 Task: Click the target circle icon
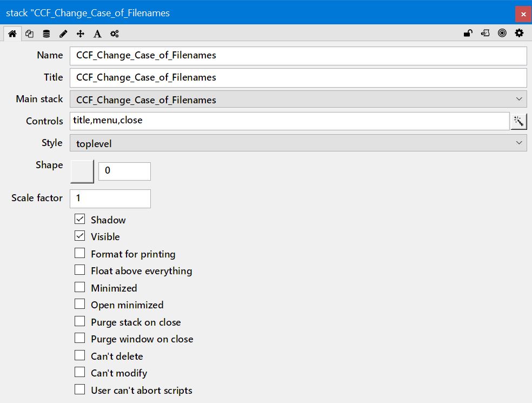tap(502, 33)
